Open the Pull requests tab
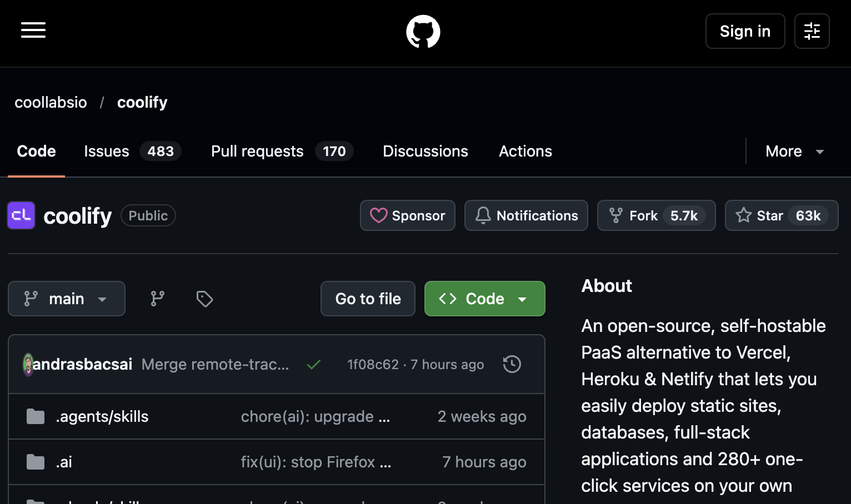The width and height of the screenshot is (851, 504). [x=282, y=151]
